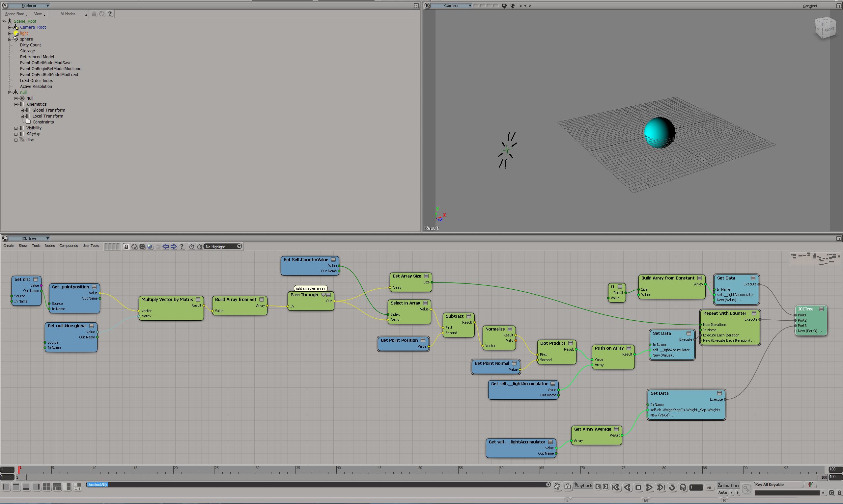
Task: Click the Scene Root scope button
Action: coord(15,14)
